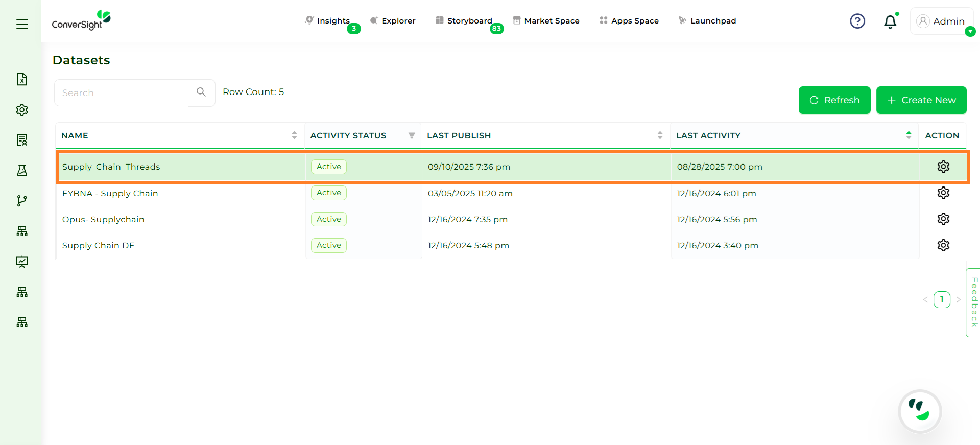Go to the Explorer tab
Screen dimensions: 980x445
[393, 21]
